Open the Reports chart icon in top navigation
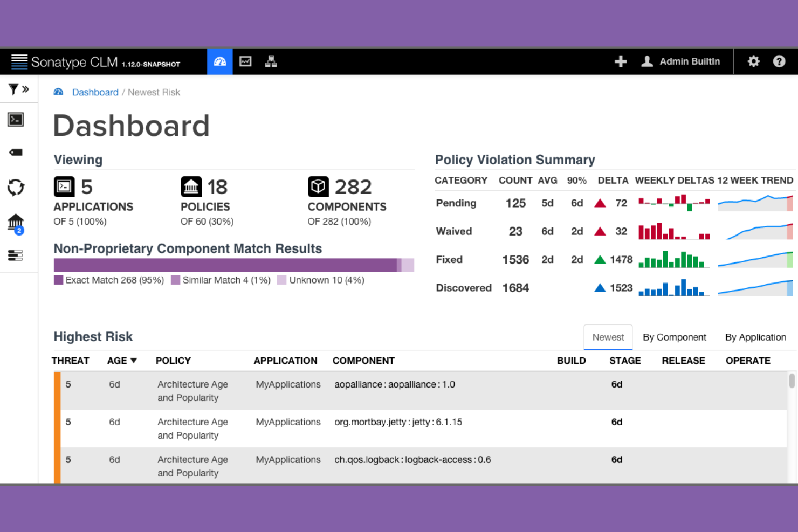 (245, 61)
